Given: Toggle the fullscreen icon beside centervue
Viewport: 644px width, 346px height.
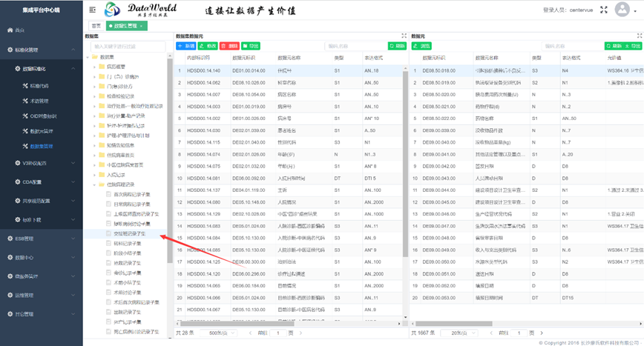Looking at the screenshot, I should point(604,10).
